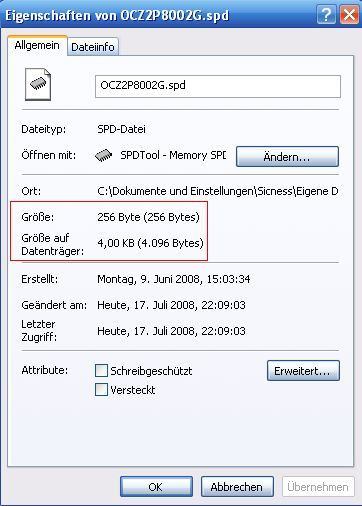Click the question mark help button

326,15
